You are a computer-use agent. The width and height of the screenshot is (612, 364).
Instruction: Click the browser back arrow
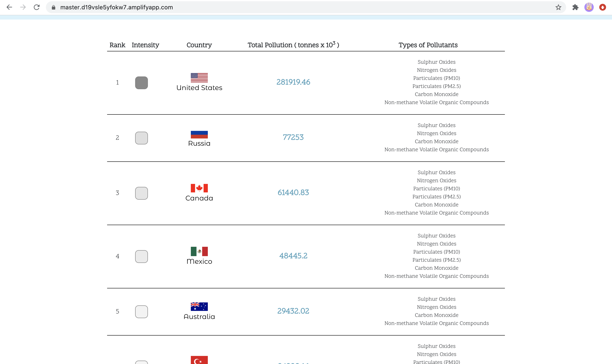click(9, 7)
